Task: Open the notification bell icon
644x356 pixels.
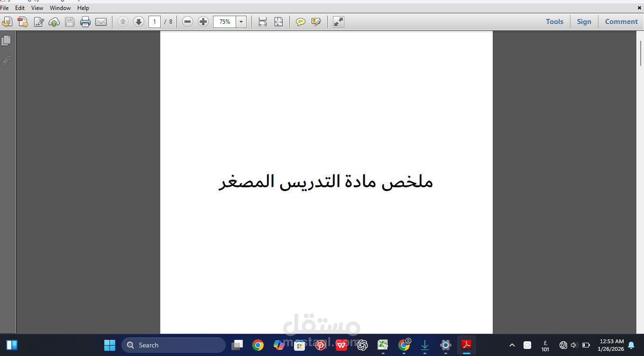Action: point(631,345)
